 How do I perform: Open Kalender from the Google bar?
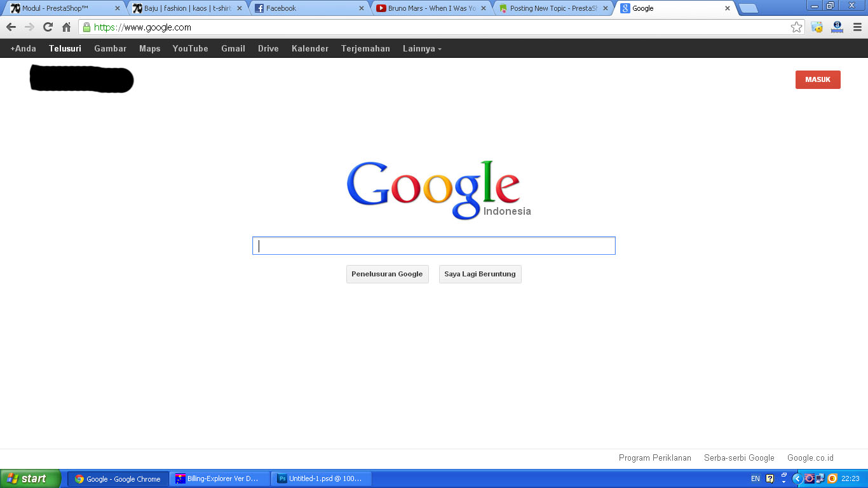pos(310,48)
